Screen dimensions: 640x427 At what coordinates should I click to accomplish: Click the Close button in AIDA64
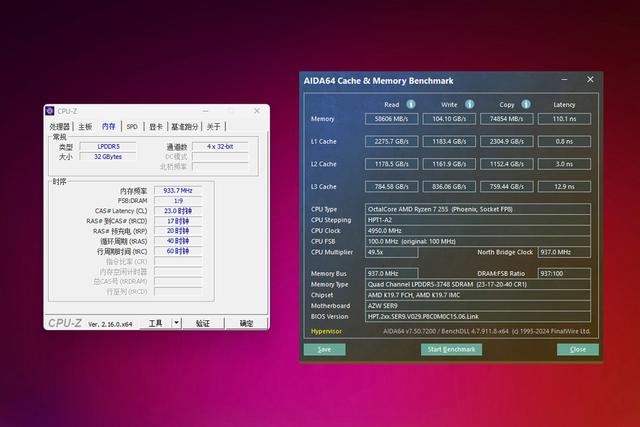(578, 349)
